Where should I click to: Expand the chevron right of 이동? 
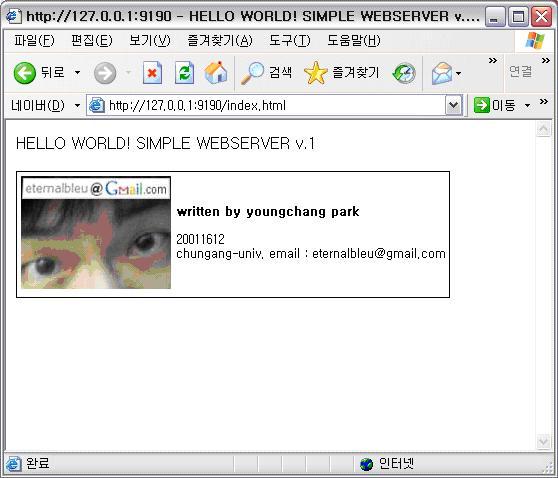coord(543,102)
